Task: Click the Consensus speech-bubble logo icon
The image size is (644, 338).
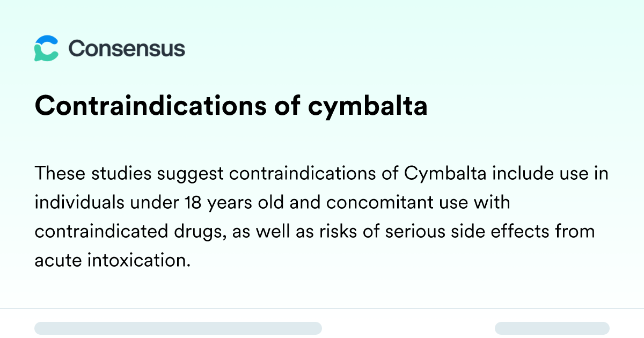Action: (46, 48)
